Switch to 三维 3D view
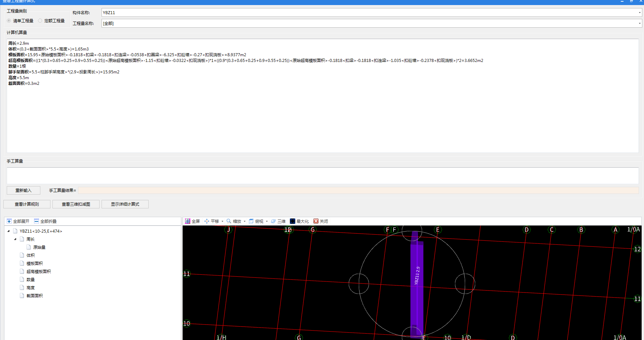This screenshot has height=340, width=644. pyautogui.click(x=278, y=221)
